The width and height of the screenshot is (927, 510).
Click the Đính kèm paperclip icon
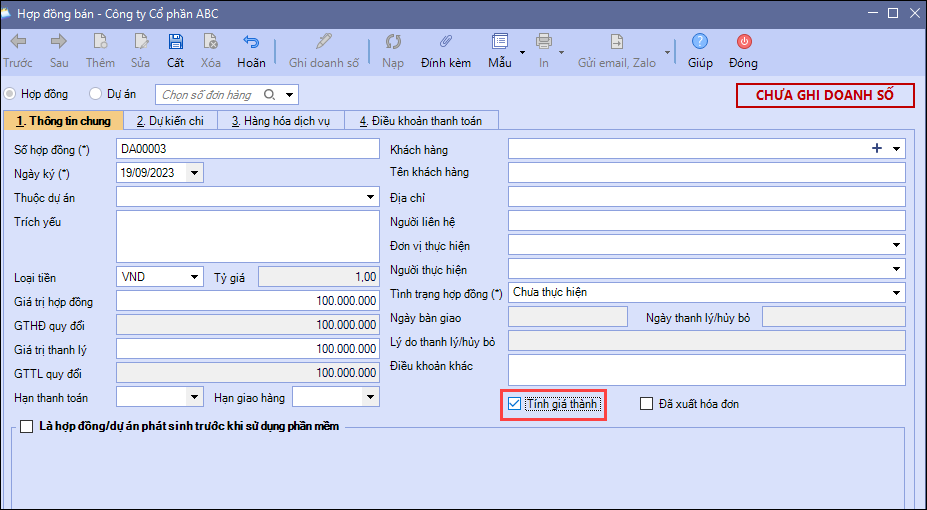tap(446, 42)
